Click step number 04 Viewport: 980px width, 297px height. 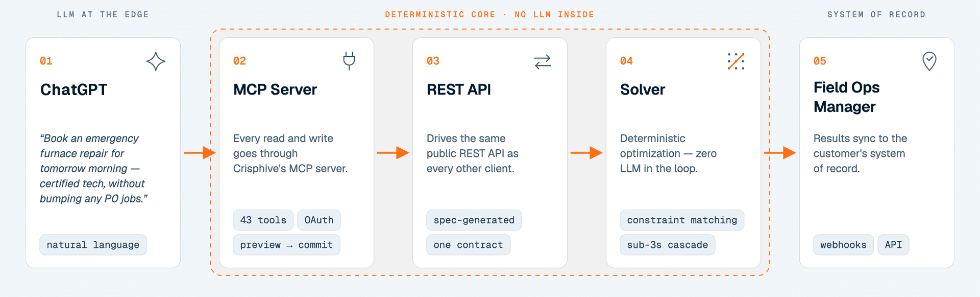click(x=626, y=61)
